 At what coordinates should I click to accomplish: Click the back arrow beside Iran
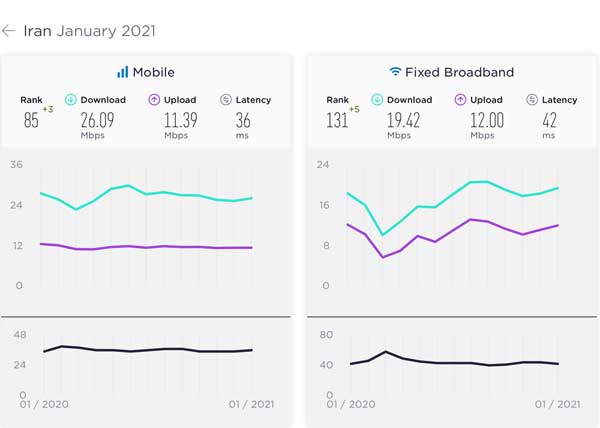point(9,31)
